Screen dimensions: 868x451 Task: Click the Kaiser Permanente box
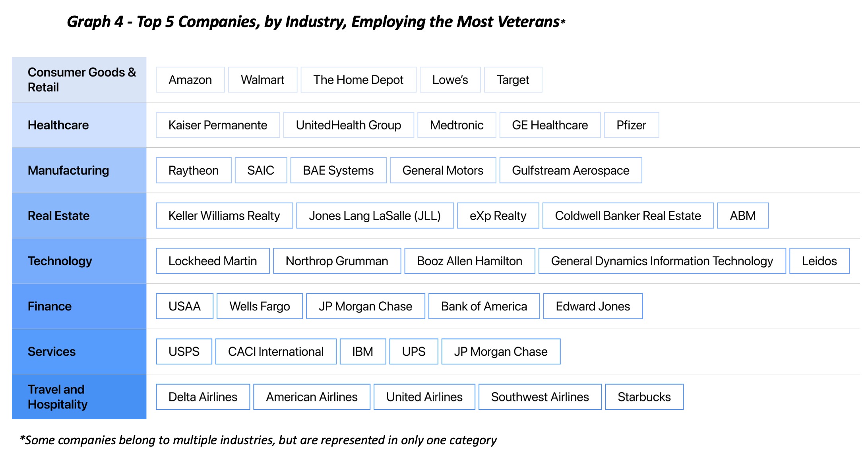coord(217,125)
